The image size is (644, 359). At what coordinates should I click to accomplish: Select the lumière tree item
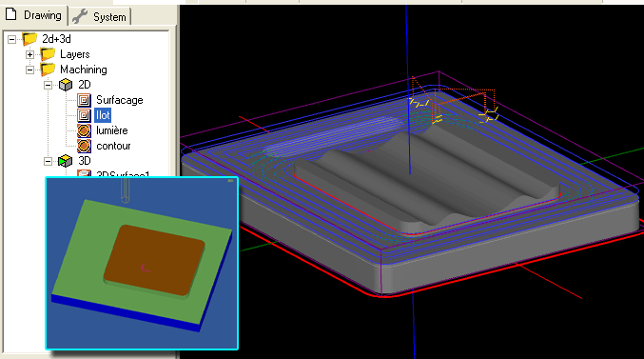[111, 130]
